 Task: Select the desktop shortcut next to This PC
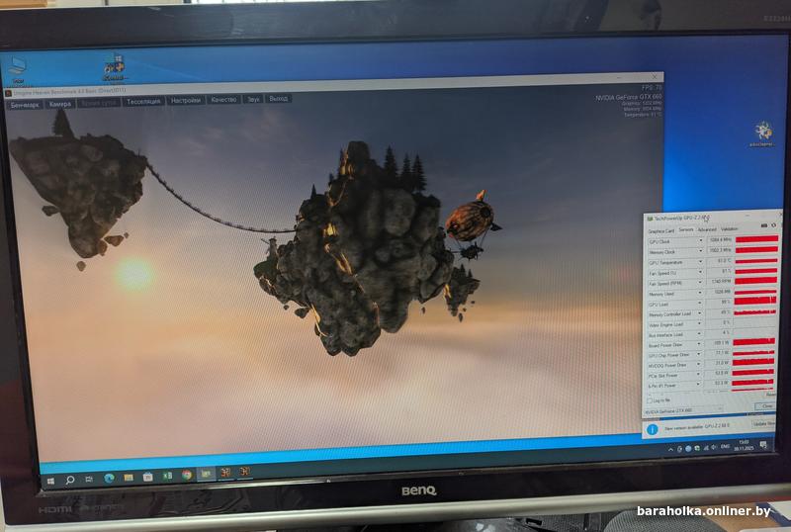click(115, 67)
